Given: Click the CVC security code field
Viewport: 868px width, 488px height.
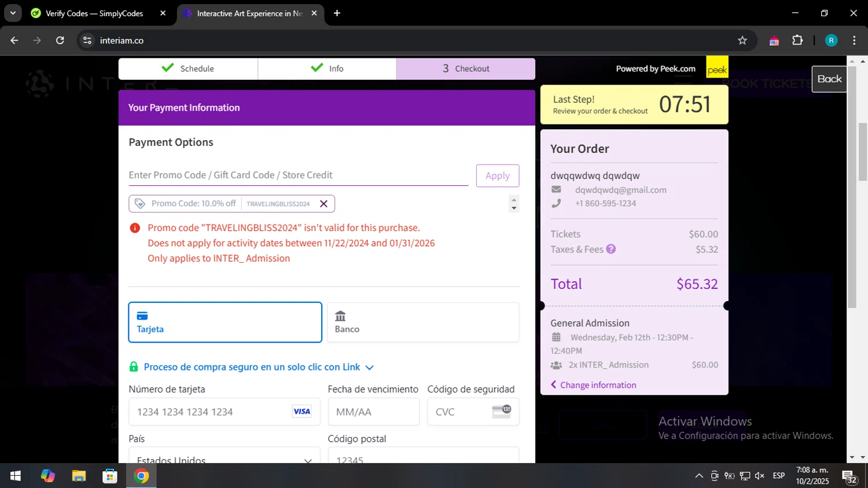Looking at the screenshot, I should click(473, 412).
